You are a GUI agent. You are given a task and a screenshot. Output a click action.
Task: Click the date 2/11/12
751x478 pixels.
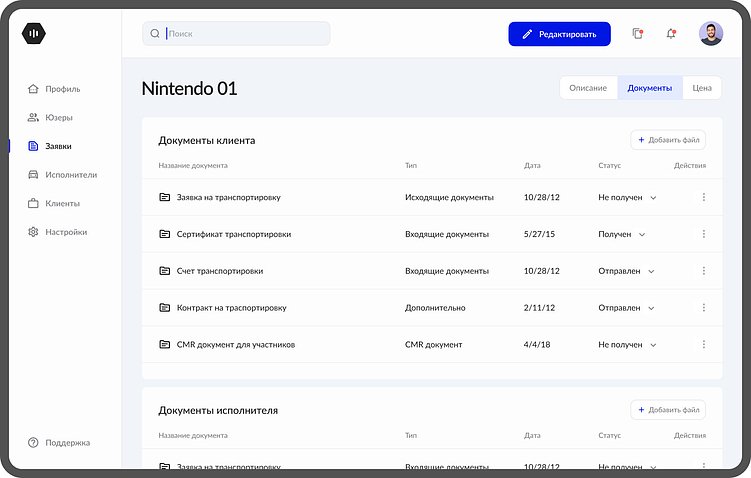[x=539, y=308]
